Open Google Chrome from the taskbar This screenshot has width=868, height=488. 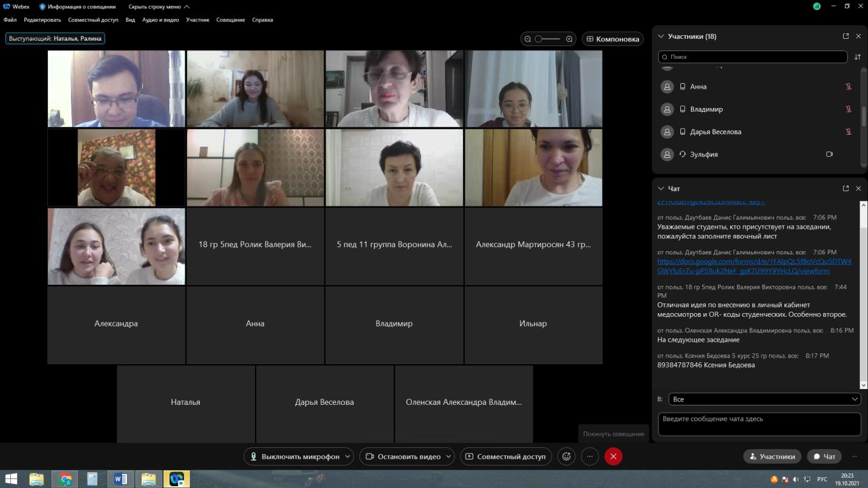click(x=65, y=479)
